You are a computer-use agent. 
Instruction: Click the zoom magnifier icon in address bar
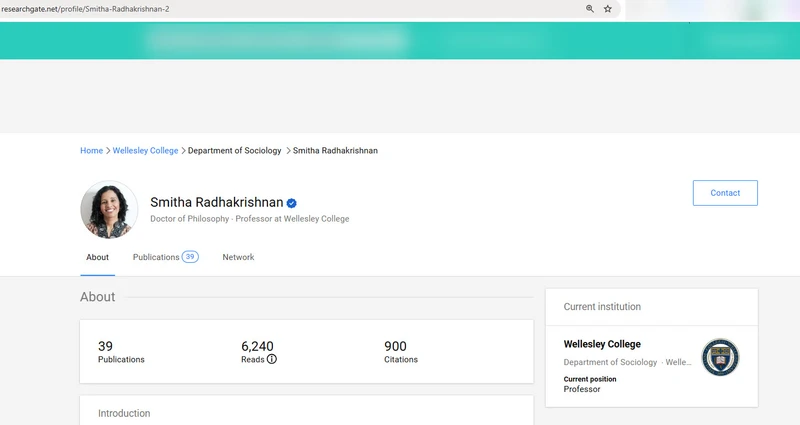pyautogui.click(x=590, y=9)
